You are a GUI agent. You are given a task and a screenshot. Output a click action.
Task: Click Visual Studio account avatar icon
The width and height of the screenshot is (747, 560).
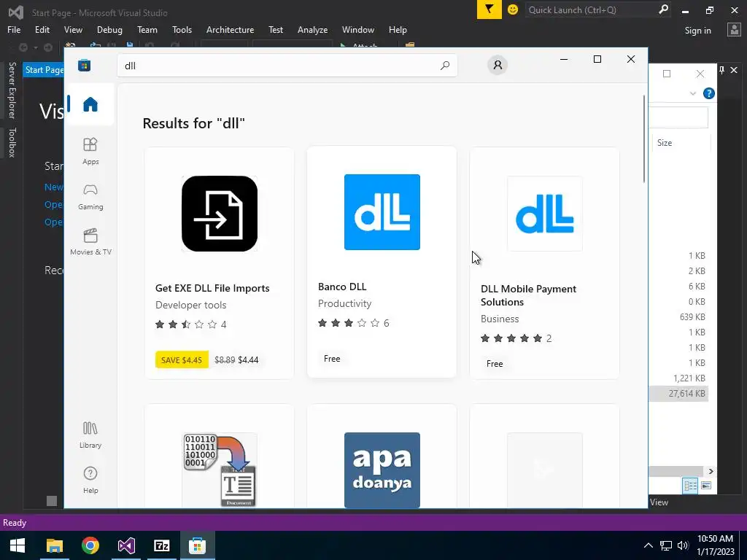pos(734,30)
